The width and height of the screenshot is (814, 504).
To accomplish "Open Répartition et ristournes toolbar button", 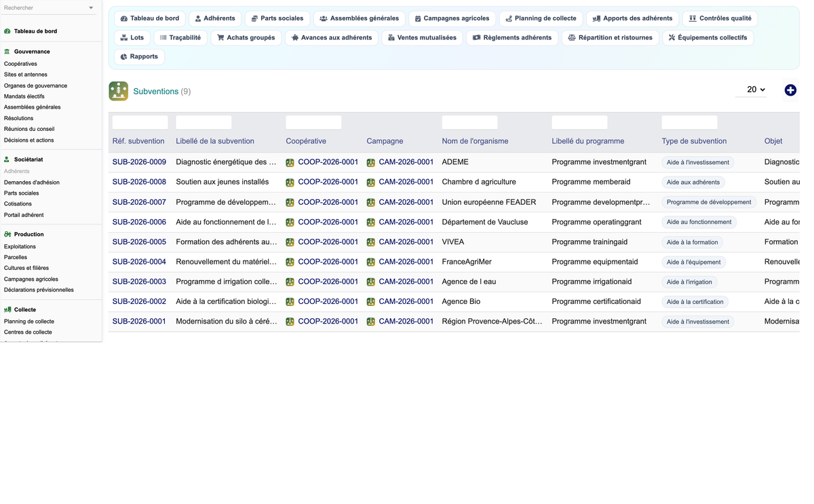I will 610,37.
